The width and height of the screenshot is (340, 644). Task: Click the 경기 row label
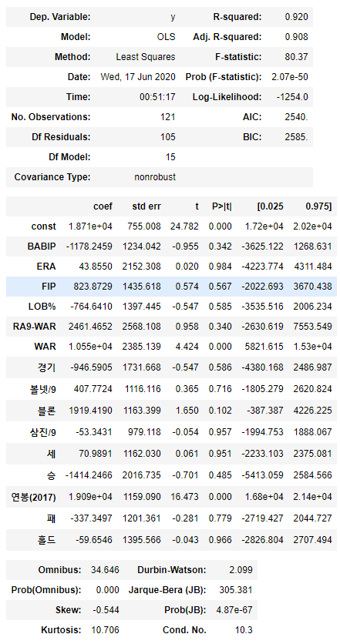[x=48, y=367]
